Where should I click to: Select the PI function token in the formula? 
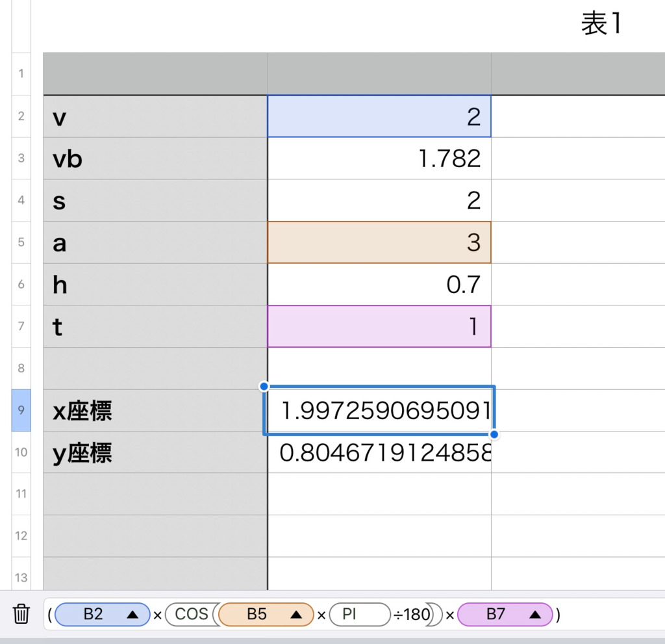(x=349, y=615)
